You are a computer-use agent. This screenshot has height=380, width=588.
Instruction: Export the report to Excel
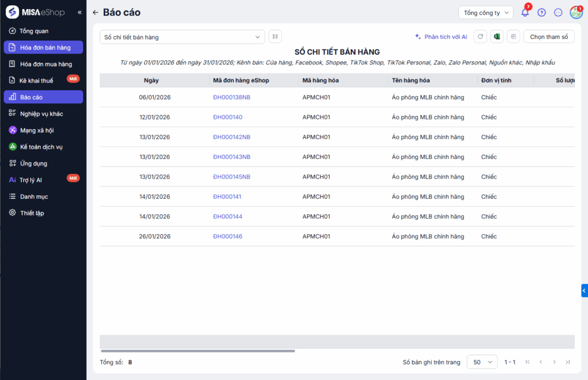pos(497,37)
